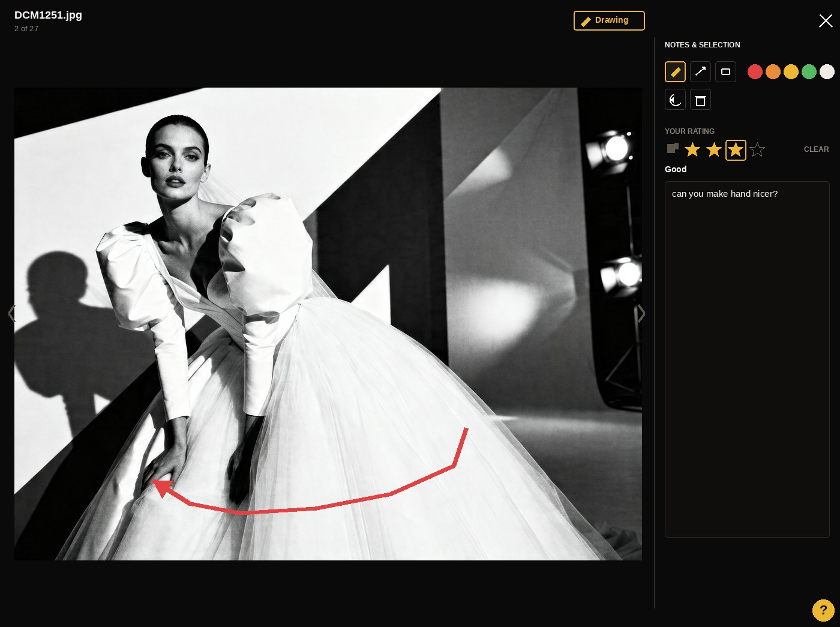Choose the orange drawing color
840x627 pixels.
[773, 72]
